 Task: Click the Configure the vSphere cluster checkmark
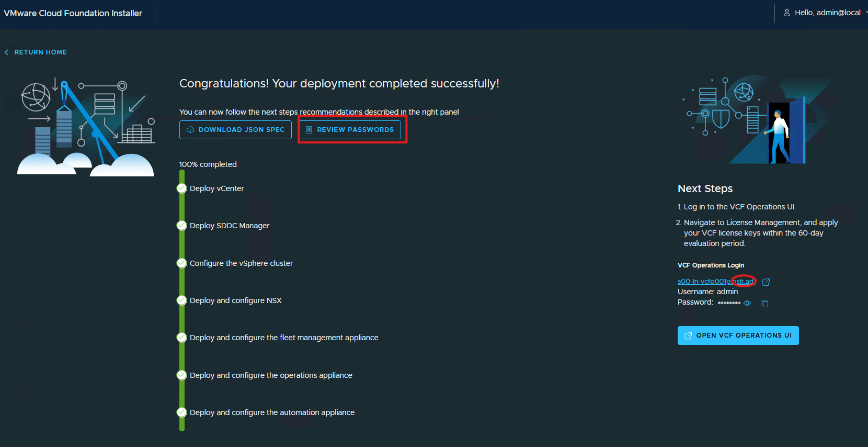click(x=182, y=263)
